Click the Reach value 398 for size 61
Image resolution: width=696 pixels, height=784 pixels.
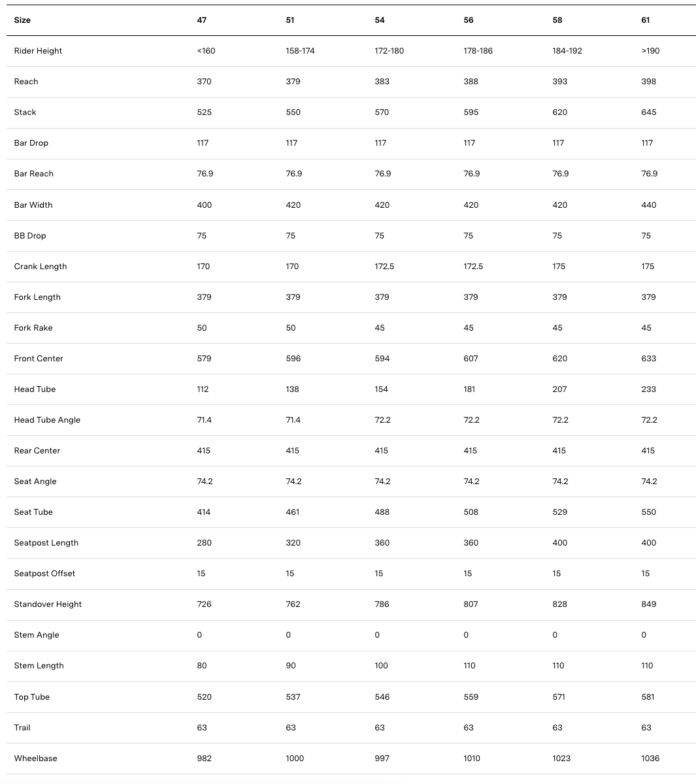(x=648, y=82)
